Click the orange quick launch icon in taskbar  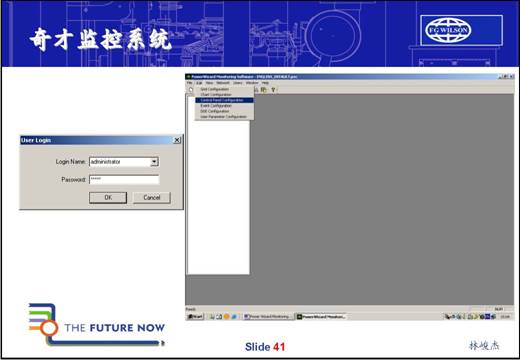[226, 316]
